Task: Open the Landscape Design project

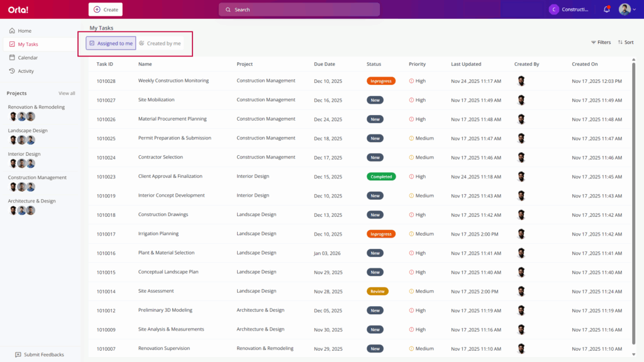Action: click(28, 131)
